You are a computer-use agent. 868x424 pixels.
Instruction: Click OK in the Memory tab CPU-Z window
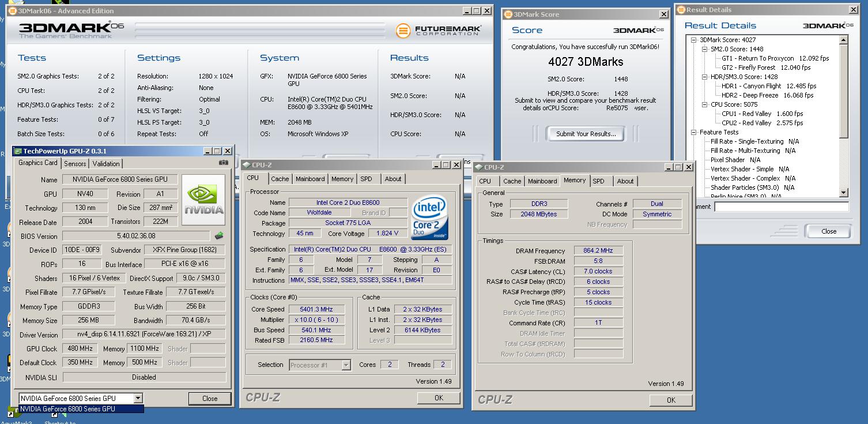(x=671, y=400)
